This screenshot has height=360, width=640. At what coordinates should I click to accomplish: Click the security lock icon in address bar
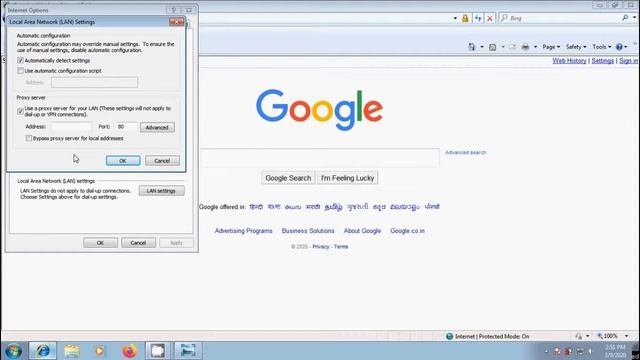(465, 18)
